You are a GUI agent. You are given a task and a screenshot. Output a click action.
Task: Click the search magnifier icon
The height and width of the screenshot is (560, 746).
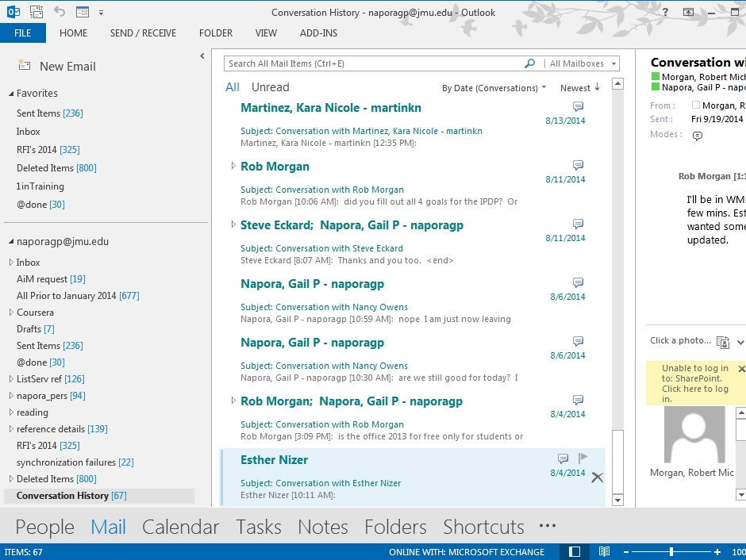click(x=529, y=63)
